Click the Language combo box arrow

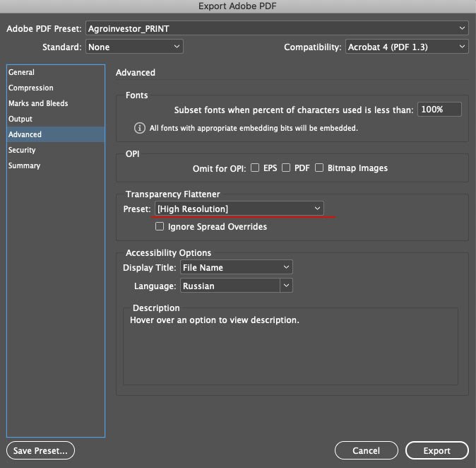click(286, 286)
